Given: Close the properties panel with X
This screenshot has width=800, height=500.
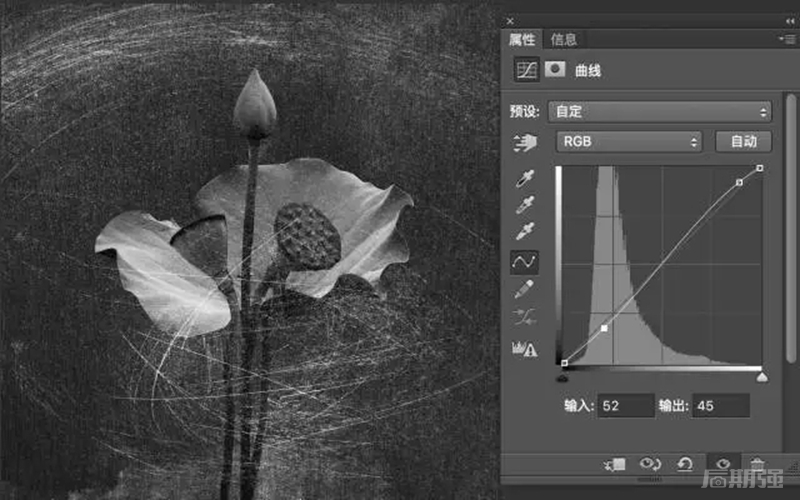Looking at the screenshot, I should tap(510, 21).
